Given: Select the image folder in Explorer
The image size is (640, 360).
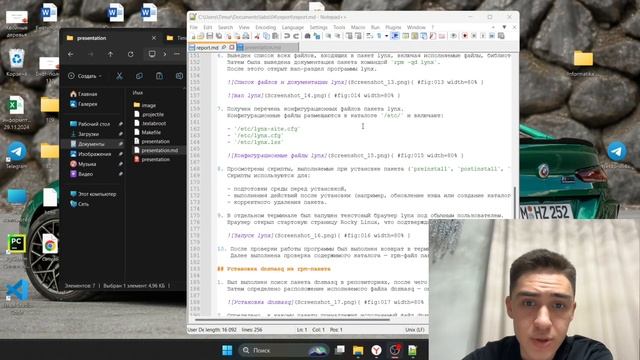Looking at the screenshot, I should (145, 105).
